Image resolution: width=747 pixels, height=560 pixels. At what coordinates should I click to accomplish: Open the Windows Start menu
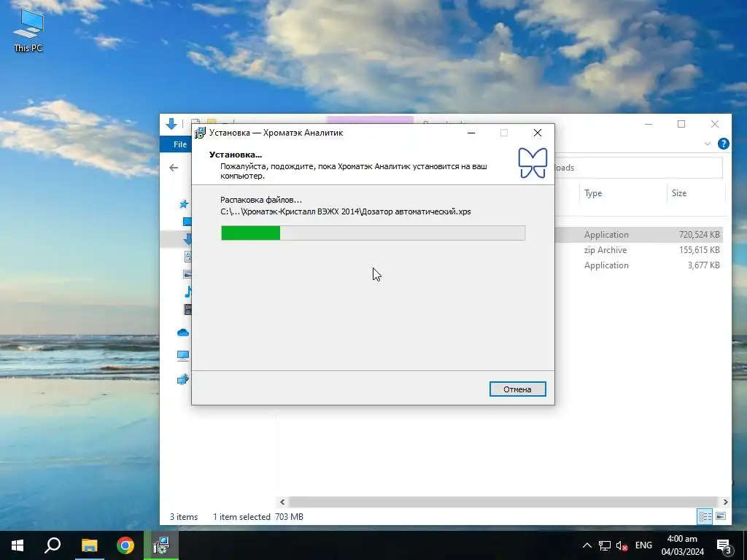[x=18, y=545]
